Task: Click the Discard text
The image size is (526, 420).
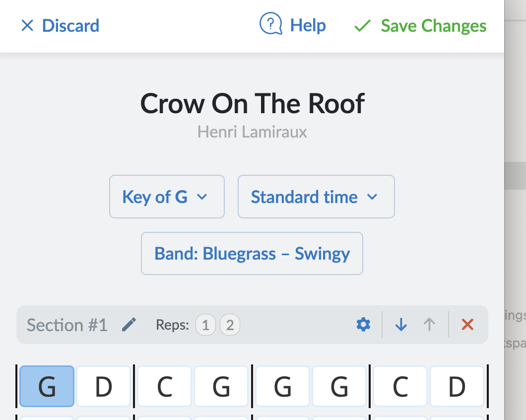Action: [x=70, y=26]
